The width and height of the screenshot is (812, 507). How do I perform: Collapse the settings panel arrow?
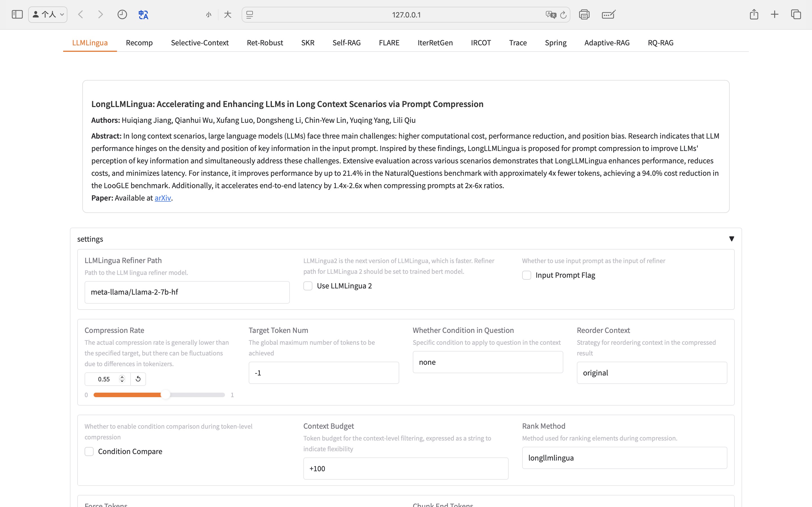click(x=731, y=239)
